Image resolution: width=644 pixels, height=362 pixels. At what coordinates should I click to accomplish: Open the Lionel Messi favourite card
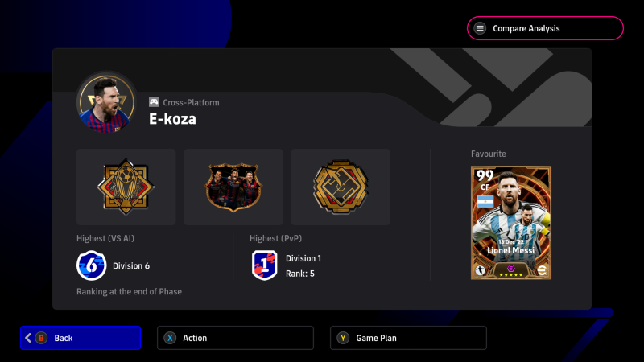511,223
